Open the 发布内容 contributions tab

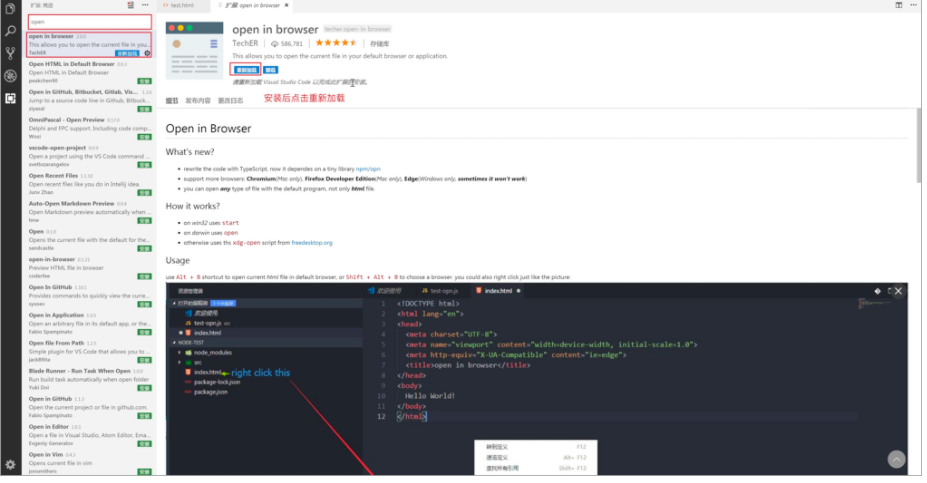click(x=197, y=101)
